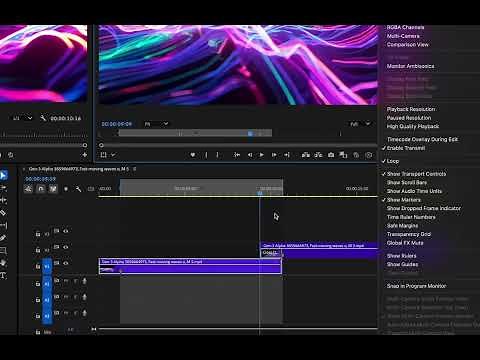Step forward one frame in Program monitor
This screenshot has width=480, height=360.
tap(274, 155)
